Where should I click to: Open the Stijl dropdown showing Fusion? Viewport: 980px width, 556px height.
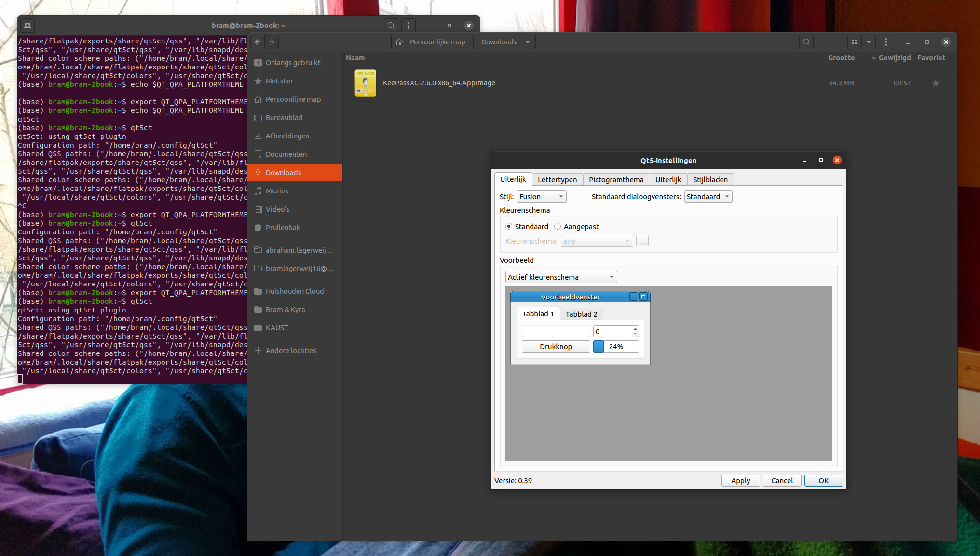[x=541, y=196]
